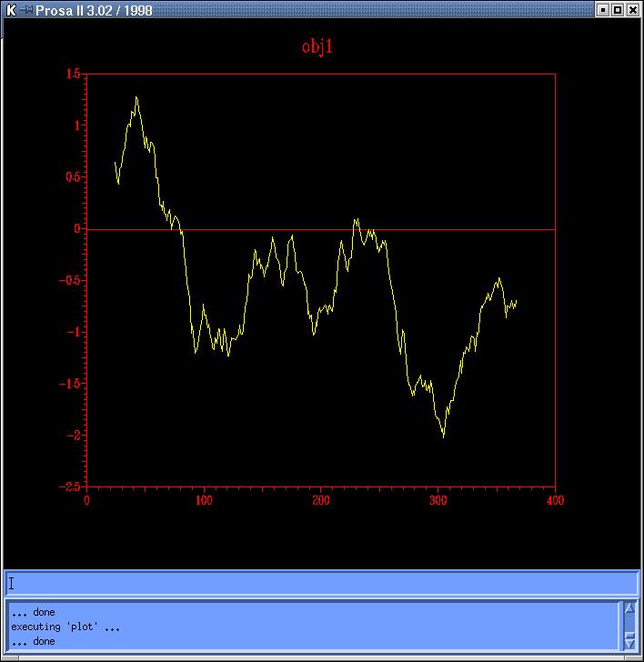Screen dimensions: 644x662
Task: Minimize the Prosa II window
Action: click(x=602, y=10)
